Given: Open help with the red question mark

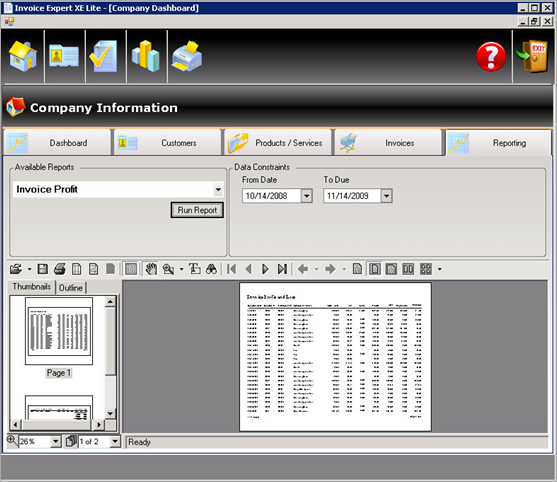Looking at the screenshot, I should 491,57.
